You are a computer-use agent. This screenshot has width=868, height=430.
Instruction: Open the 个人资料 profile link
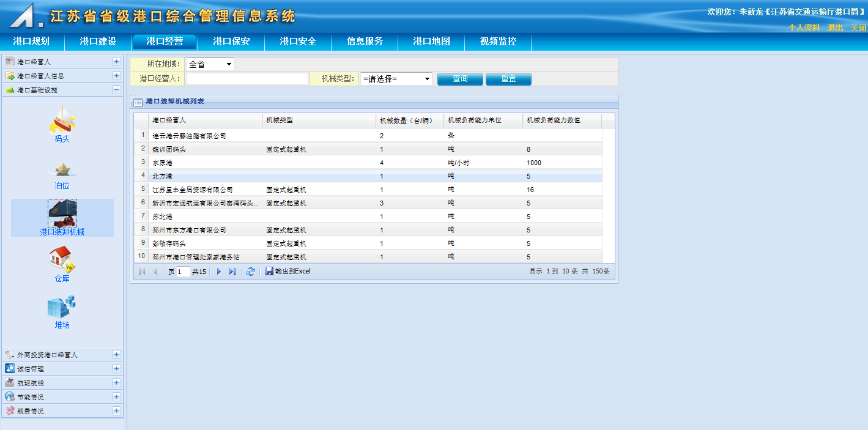click(x=804, y=28)
